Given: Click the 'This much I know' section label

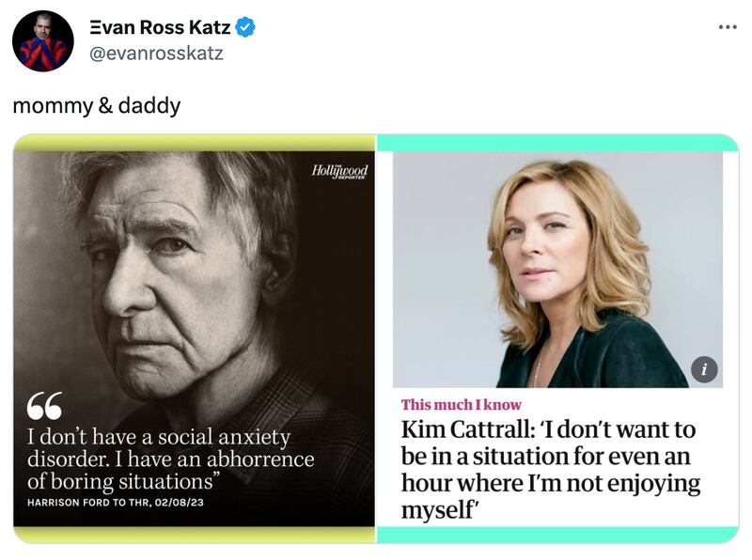Looking at the screenshot, I should 461,405.
